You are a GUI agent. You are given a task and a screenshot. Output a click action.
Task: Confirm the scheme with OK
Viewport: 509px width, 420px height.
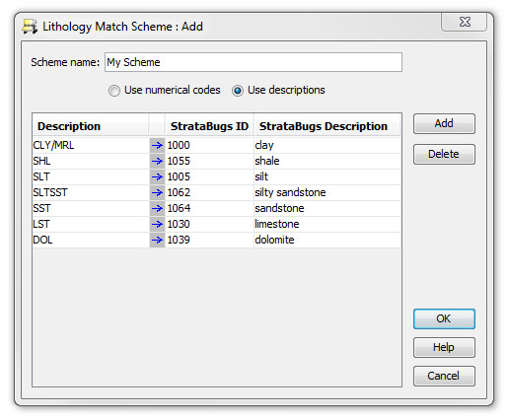444,318
